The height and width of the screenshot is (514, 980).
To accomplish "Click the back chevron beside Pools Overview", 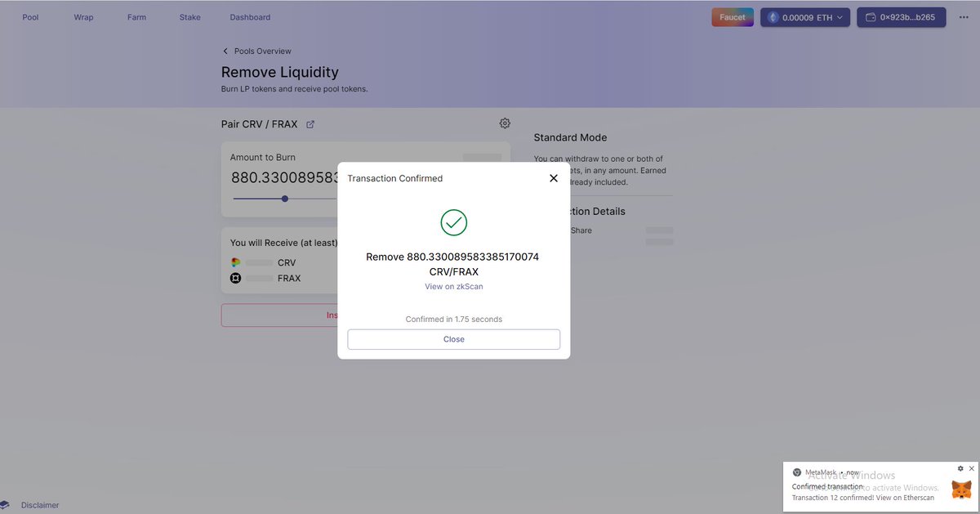I will [x=225, y=51].
